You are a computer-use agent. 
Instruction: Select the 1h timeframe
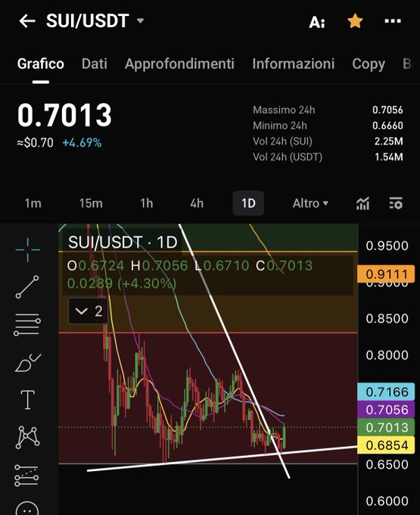[147, 203]
